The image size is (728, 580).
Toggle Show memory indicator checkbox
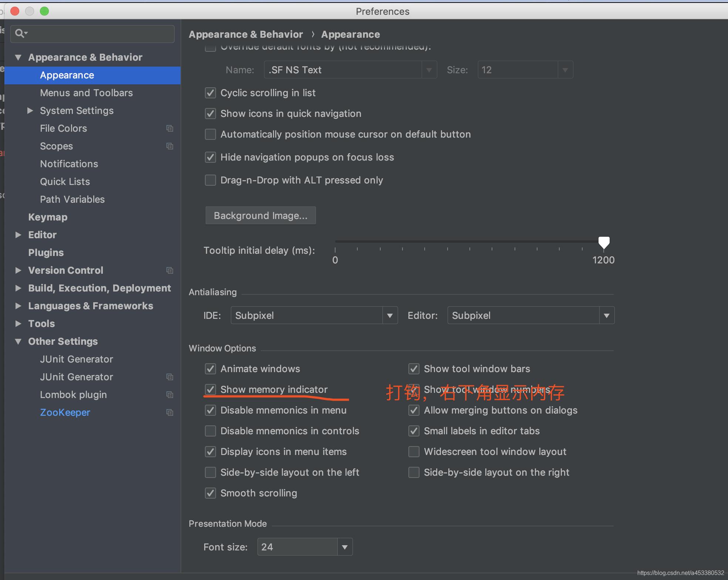[x=210, y=390]
